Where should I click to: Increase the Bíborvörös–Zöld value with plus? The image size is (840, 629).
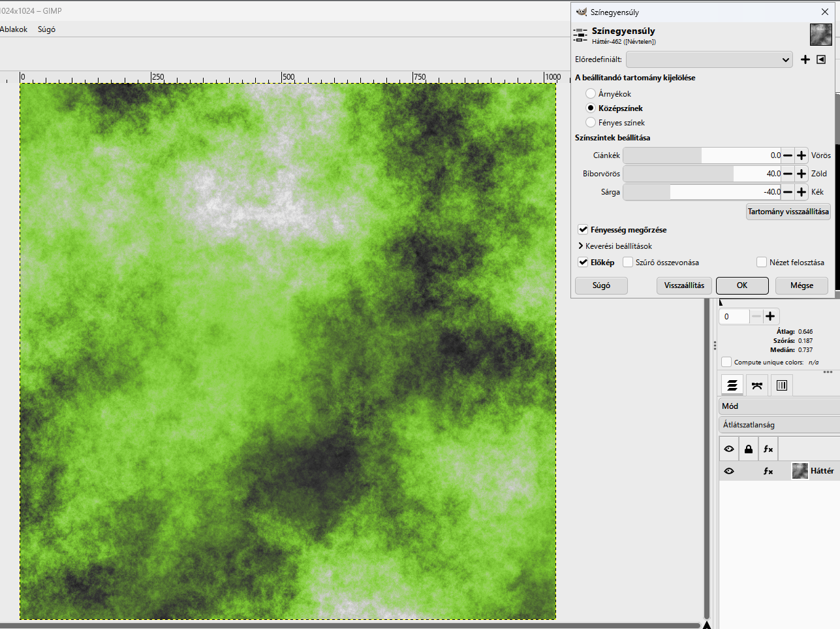coord(801,174)
